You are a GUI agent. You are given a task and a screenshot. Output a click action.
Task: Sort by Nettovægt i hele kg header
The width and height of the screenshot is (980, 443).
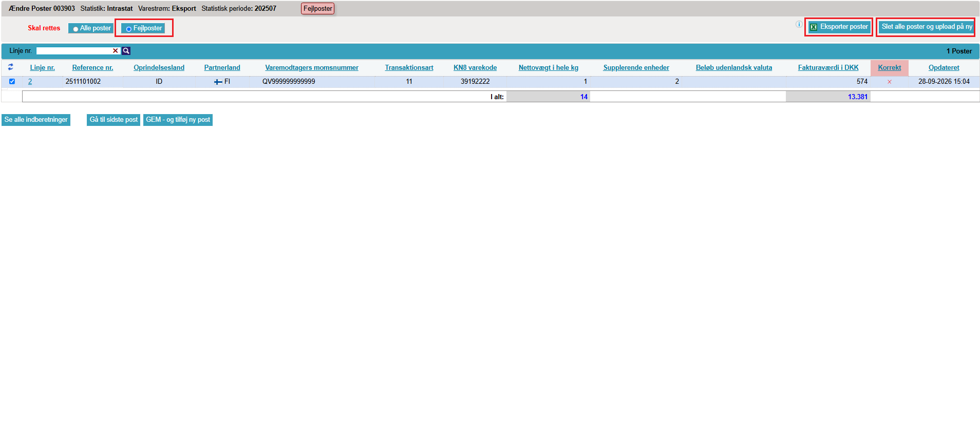click(x=549, y=68)
